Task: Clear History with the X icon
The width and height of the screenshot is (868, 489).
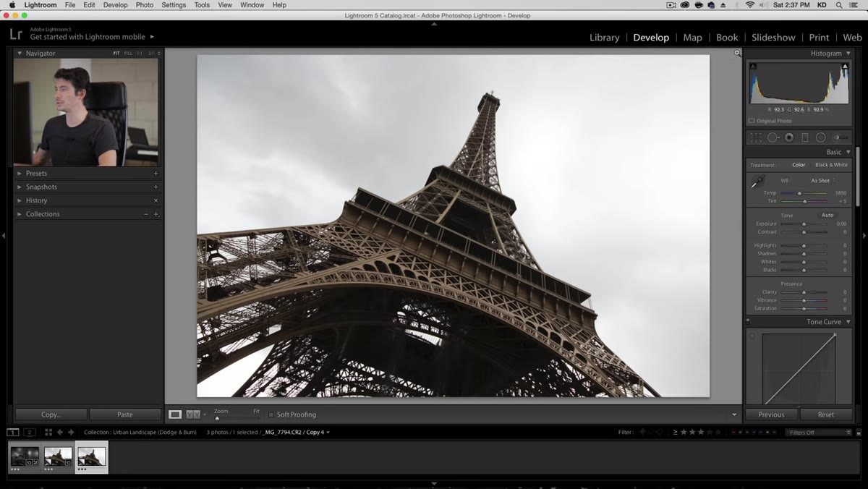Action: [156, 200]
